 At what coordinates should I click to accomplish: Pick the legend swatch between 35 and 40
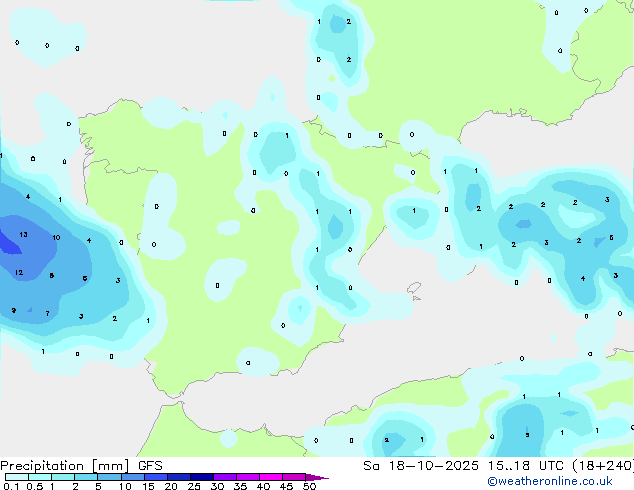(248, 477)
